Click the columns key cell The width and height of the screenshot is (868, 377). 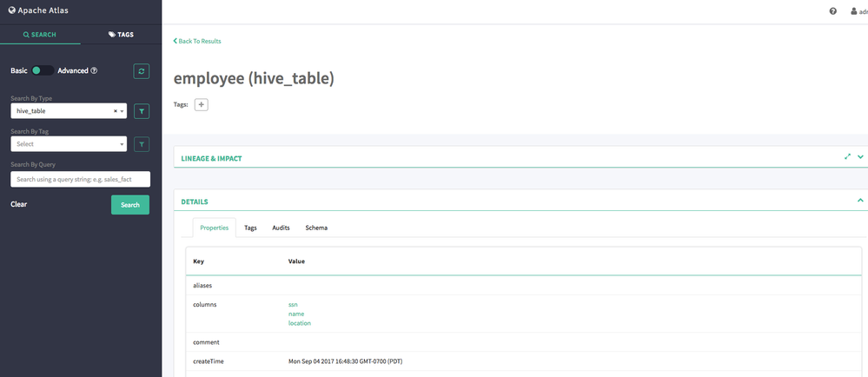pos(205,305)
